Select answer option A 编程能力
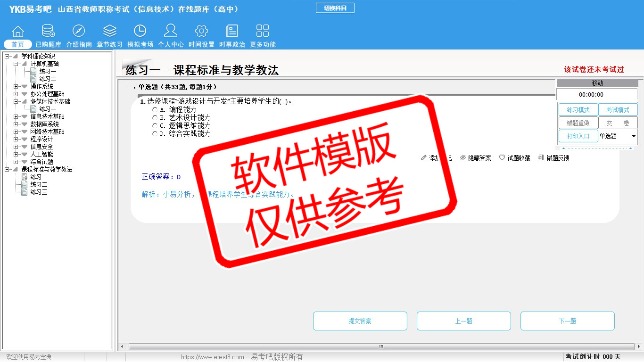 pyautogui.click(x=155, y=109)
